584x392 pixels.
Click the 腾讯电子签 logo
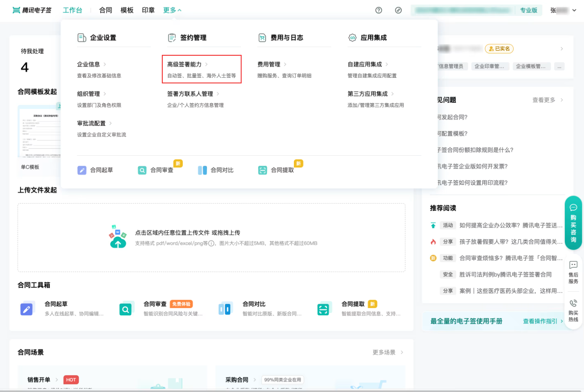32,10
